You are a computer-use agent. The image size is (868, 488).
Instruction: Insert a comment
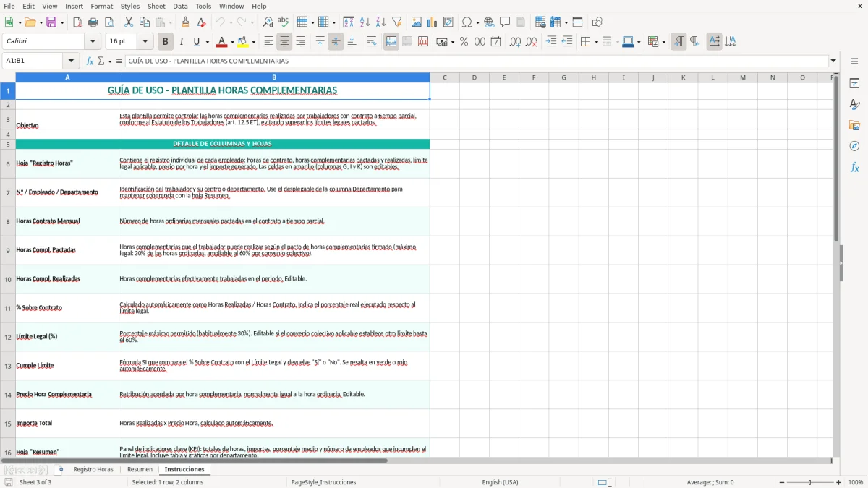[505, 22]
